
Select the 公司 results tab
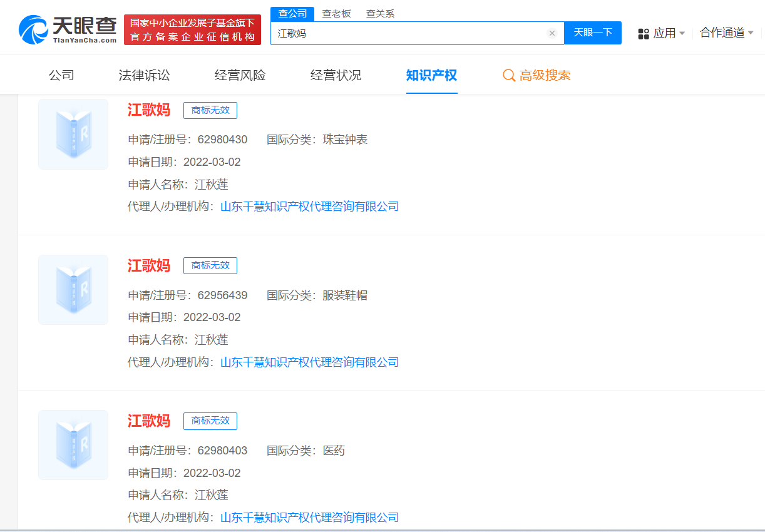coord(61,76)
